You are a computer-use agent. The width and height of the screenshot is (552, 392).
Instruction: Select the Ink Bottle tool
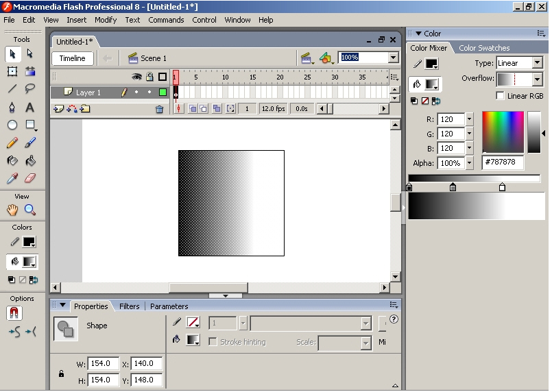click(x=12, y=161)
